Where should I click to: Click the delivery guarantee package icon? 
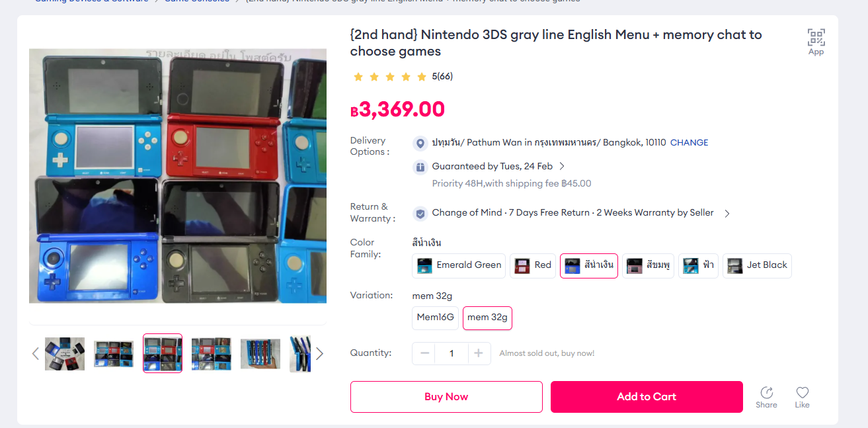pyautogui.click(x=420, y=167)
